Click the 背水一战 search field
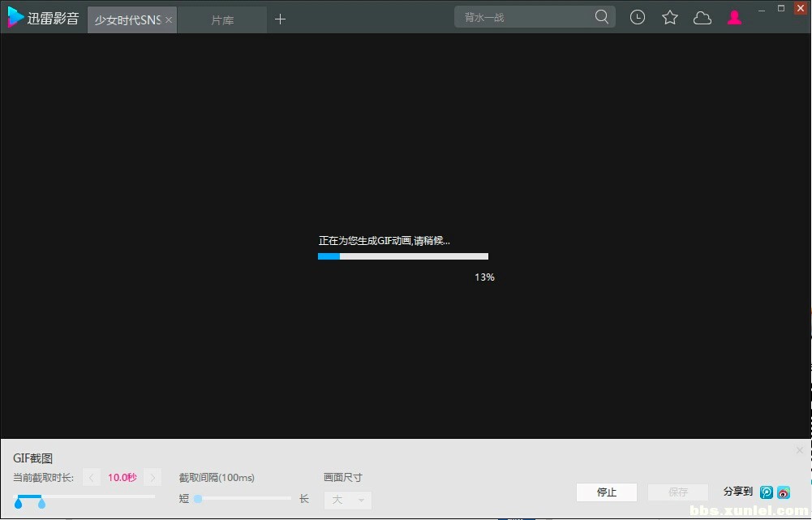The width and height of the screenshot is (812, 520). 523,17
